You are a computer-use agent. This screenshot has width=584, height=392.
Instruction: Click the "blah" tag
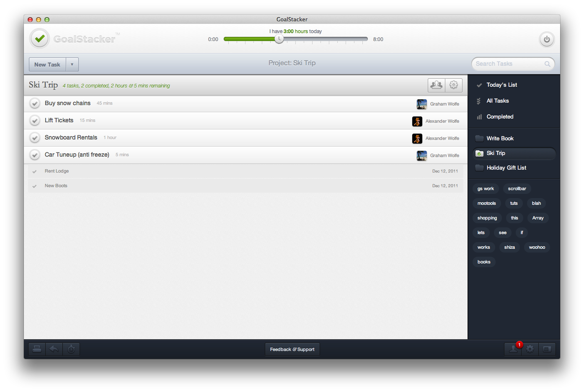coord(536,203)
